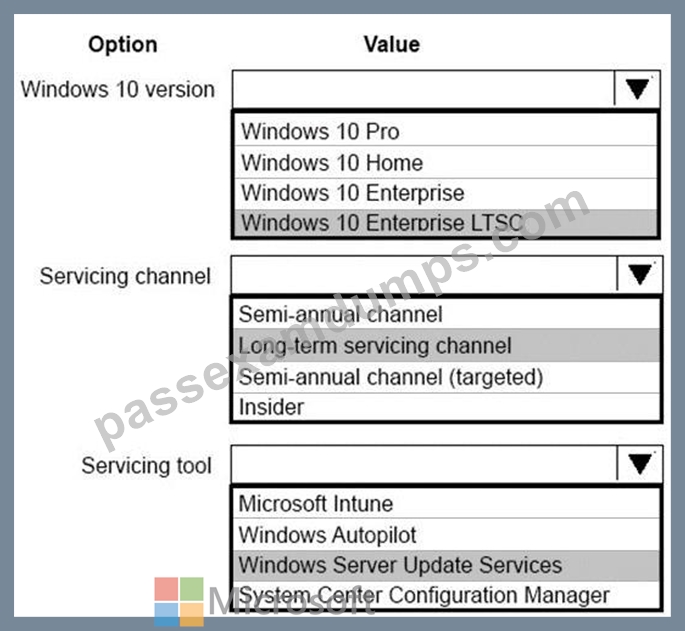
Task: Select Microsoft Intune as servicing tool
Action: [x=446, y=503]
